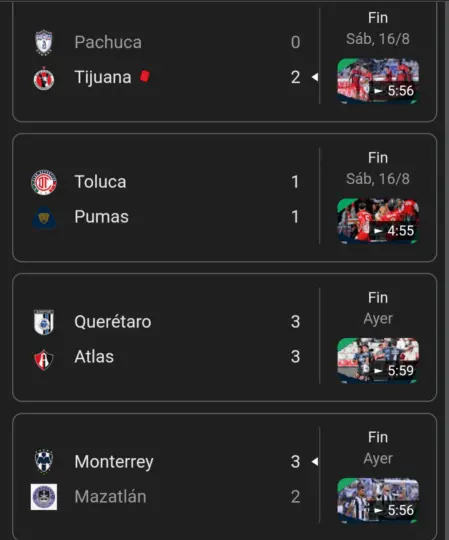Open the Toluca team name link

click(100, 182)
